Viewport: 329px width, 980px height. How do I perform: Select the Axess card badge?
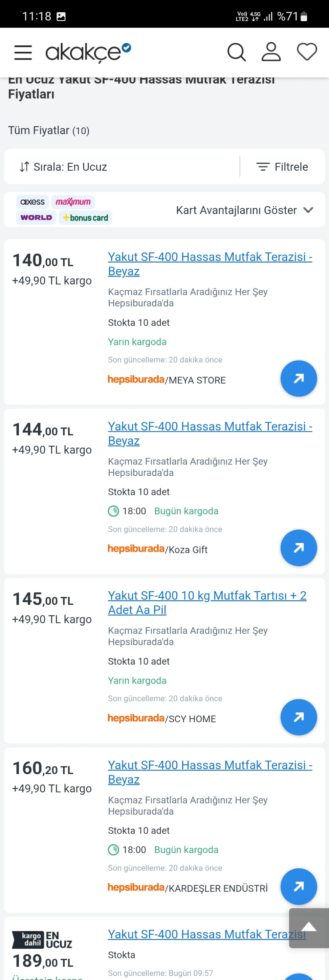tap(32, 202)
